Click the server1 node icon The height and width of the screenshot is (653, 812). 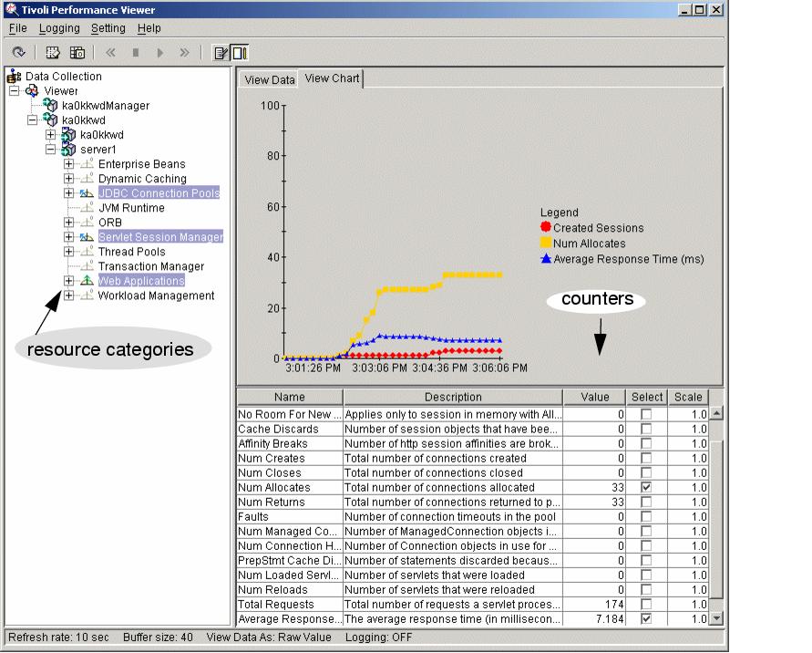[68, 150]
